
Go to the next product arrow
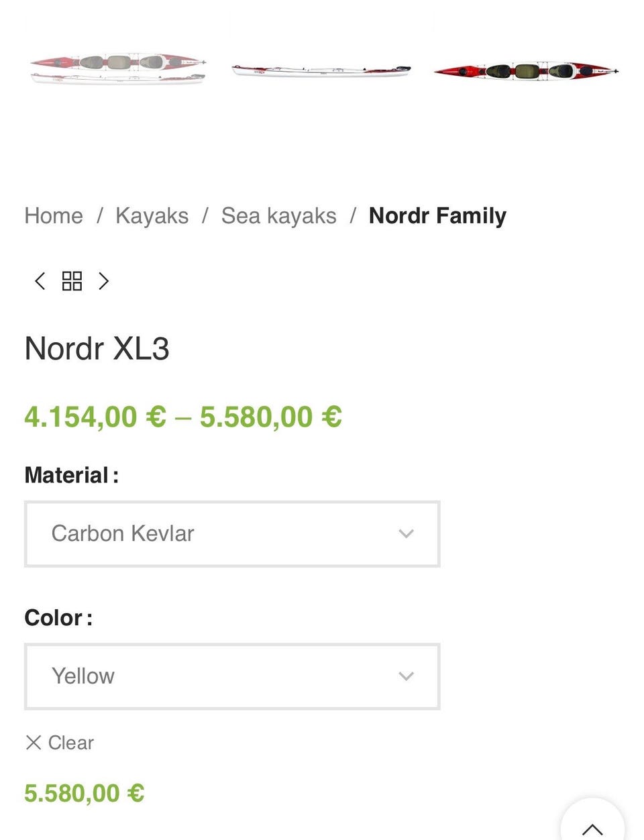(x=103, y=281)
